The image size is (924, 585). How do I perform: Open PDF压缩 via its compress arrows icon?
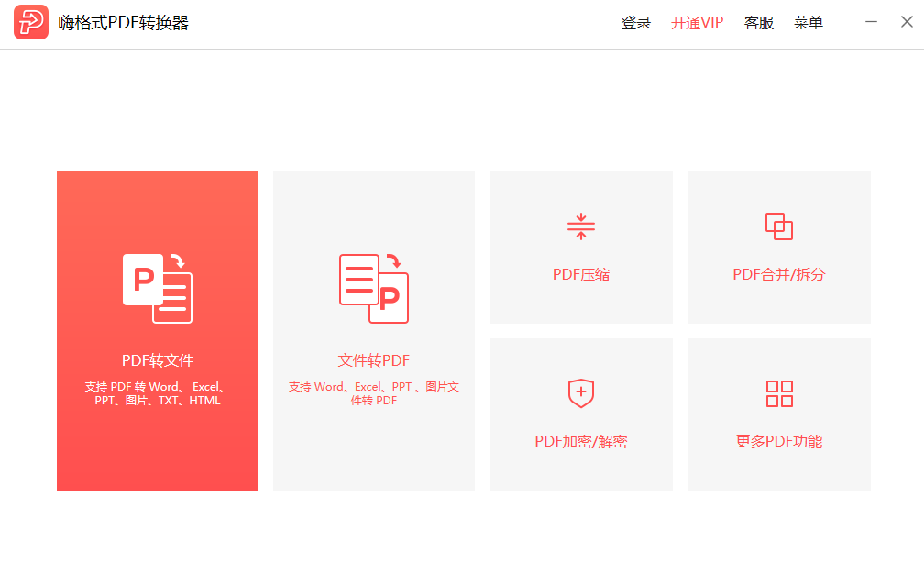tap(580, 226)
